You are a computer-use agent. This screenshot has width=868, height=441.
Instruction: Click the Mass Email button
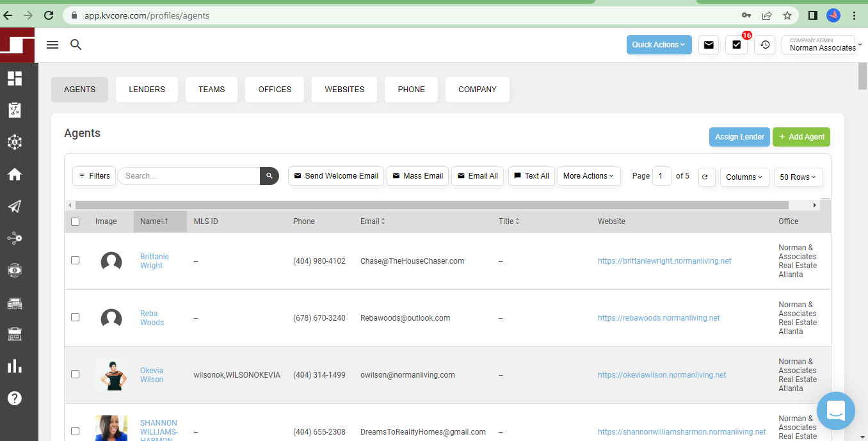pyautogui.click(x=417, y=176)
